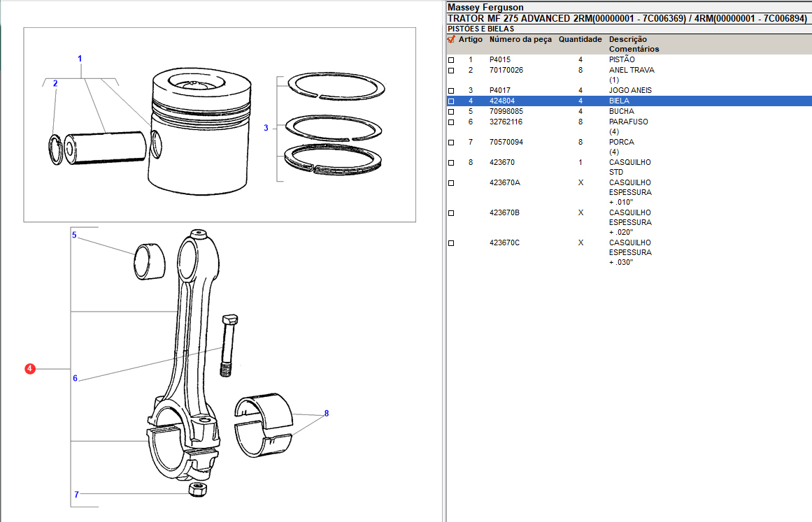The image size is (812, 522).
Task: Select the checkbox for PORCA 70570094
Action: pyautogui.click(x=451, y=143)
